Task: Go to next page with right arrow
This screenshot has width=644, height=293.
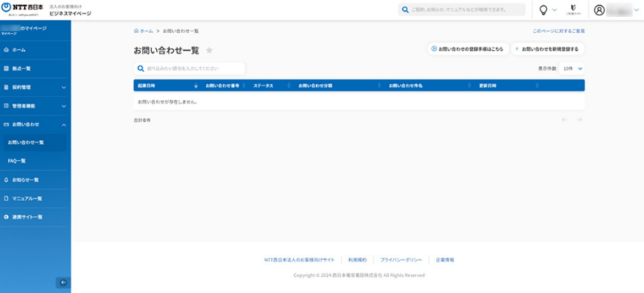Action: coord(579,120)
